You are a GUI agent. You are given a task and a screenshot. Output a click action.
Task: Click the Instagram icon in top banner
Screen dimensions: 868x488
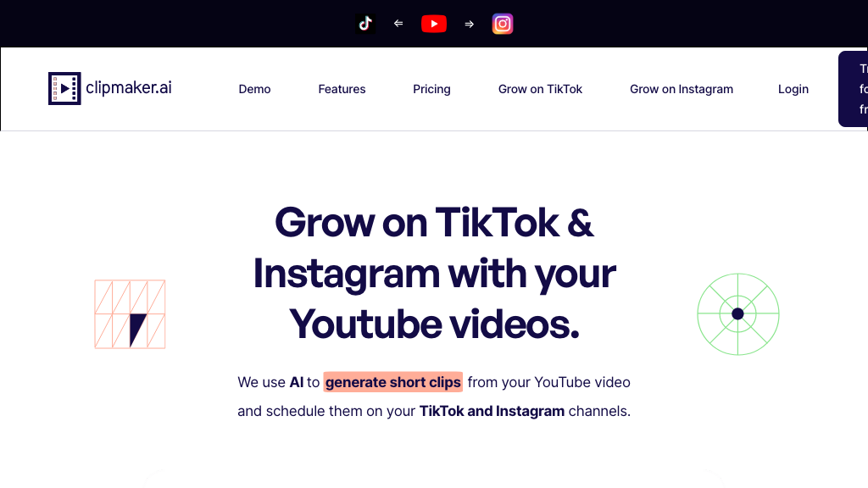pyautogui.click(x=503, y=24)
